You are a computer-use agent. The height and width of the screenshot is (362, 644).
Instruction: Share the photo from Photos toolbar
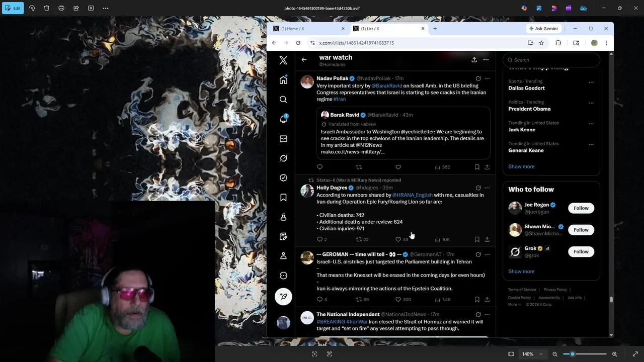[76, 8]
